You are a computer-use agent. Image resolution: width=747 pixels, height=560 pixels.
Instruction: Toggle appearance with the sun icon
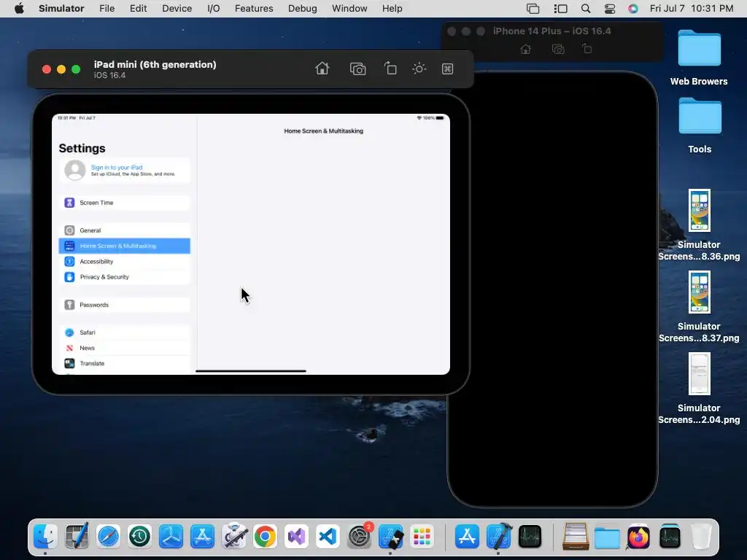(x=419, y=69)
